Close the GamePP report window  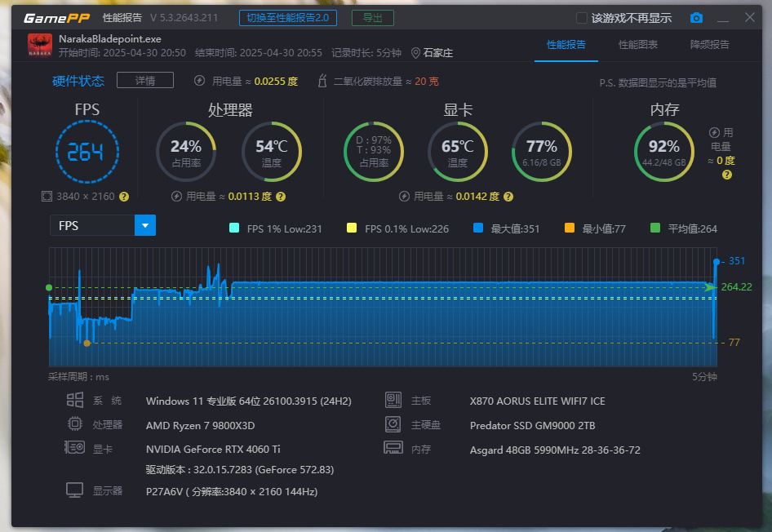pyautogui.click(x=750, y=17)
